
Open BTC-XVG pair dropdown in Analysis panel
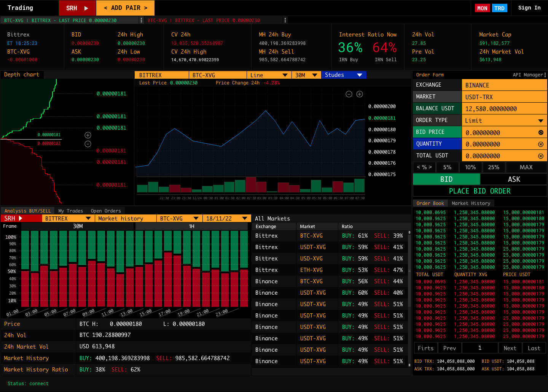(180, 218)
